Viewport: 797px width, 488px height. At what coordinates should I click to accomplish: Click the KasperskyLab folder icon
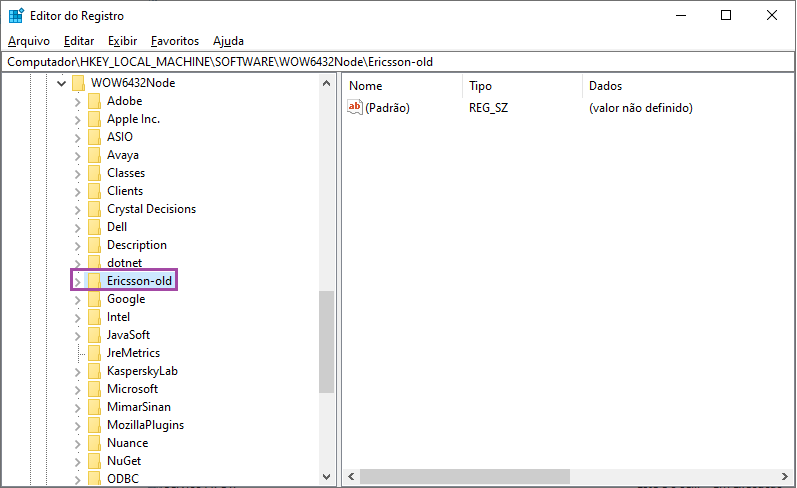tap(94, 371)
